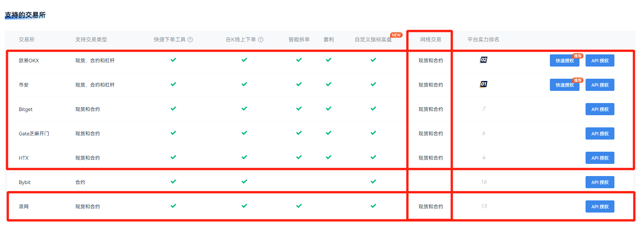Click 快速授权 button for 币安

pyautogui.click(x=565, y=85)
